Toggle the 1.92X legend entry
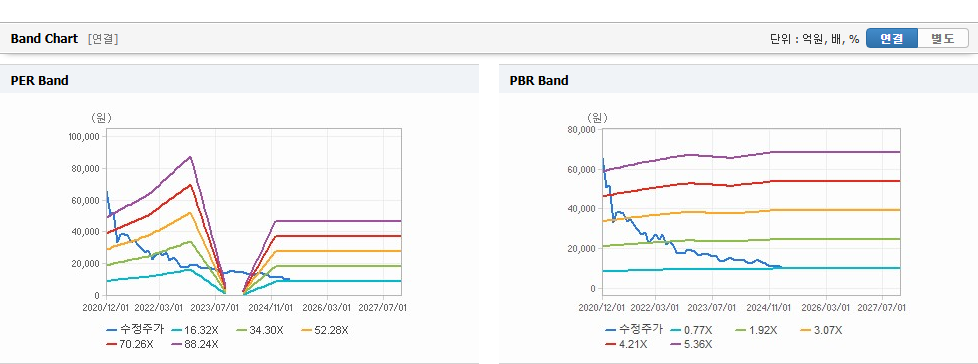Screen dimensions: 978x364 pyautogui.click(x=756, y=330)
